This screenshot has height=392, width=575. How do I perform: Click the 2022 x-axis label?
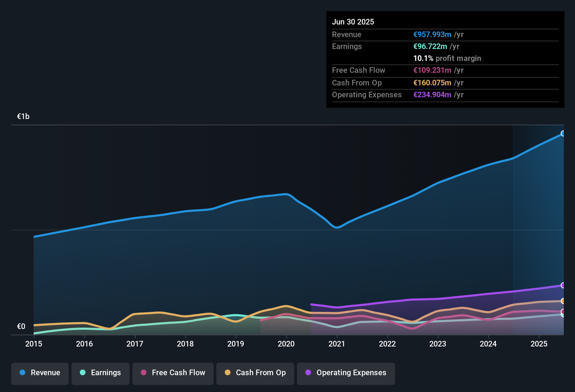pos(387,344)
